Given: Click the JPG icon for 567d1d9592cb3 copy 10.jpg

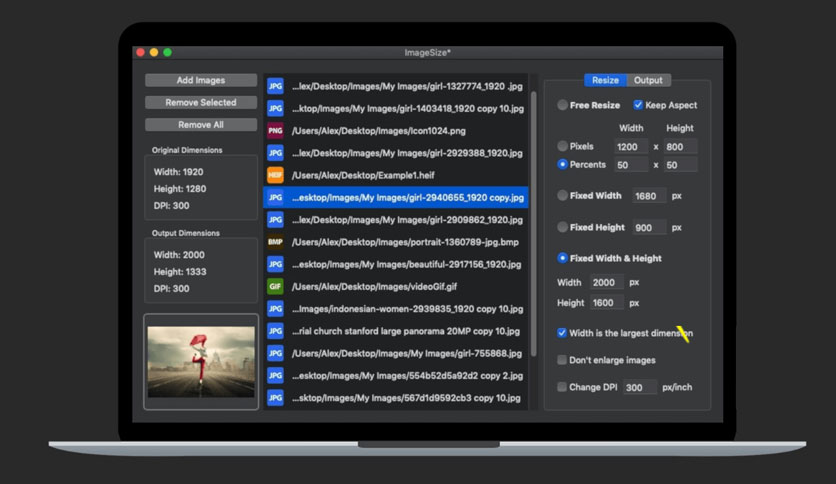Looking at the screenshot, I should pos(275,398).
